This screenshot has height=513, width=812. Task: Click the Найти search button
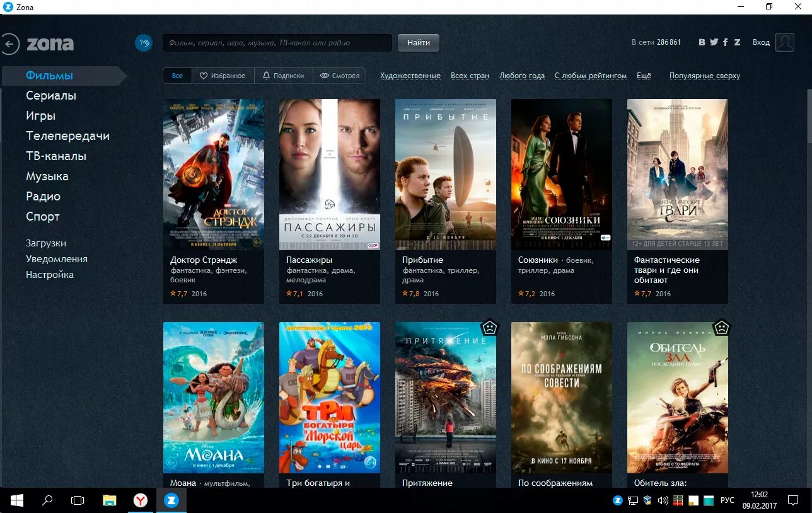click(x=419, y=43)
